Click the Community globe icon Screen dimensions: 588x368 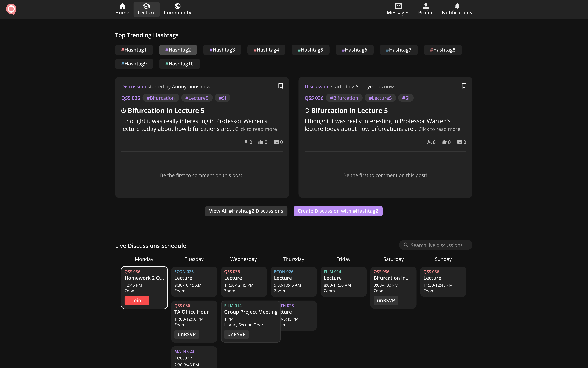[x=178, y=6]
